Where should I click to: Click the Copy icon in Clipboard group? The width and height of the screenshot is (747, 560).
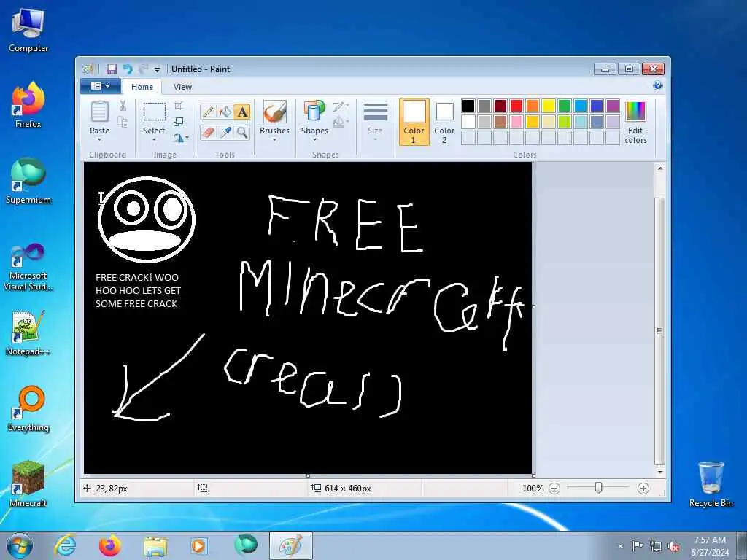point(123,122)
